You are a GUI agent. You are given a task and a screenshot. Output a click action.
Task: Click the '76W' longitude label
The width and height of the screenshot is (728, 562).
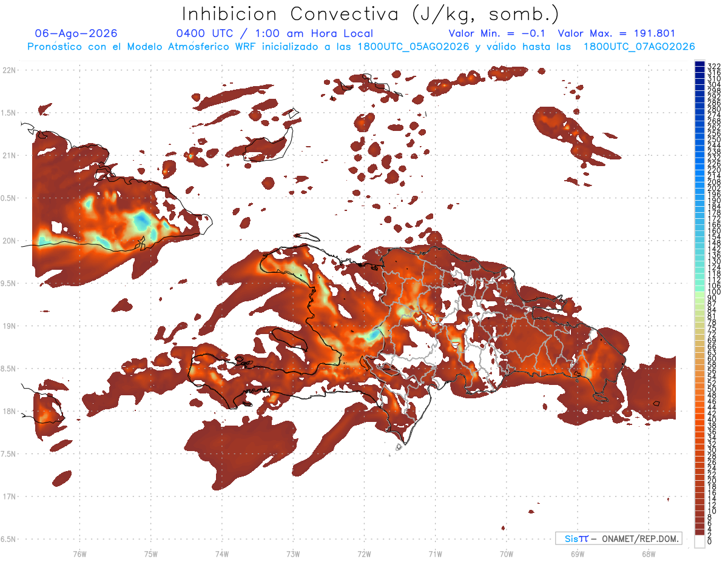(x=79, y=553)
